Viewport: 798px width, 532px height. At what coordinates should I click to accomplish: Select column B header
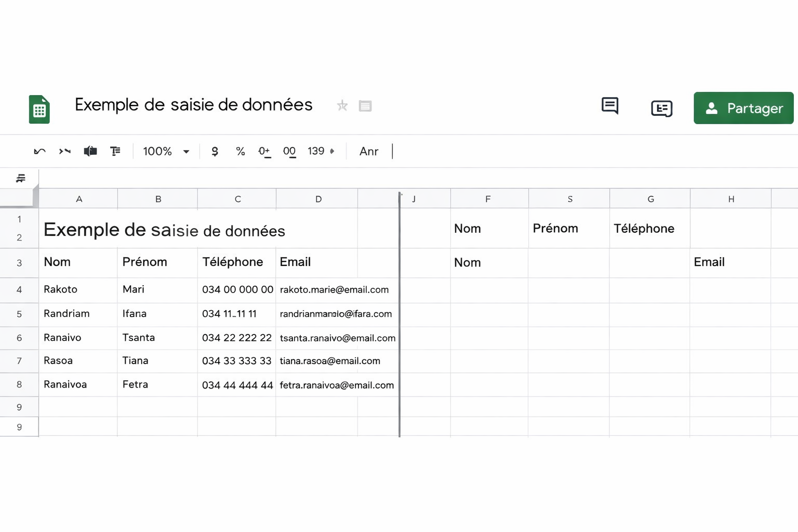click(x=158, y=199)
